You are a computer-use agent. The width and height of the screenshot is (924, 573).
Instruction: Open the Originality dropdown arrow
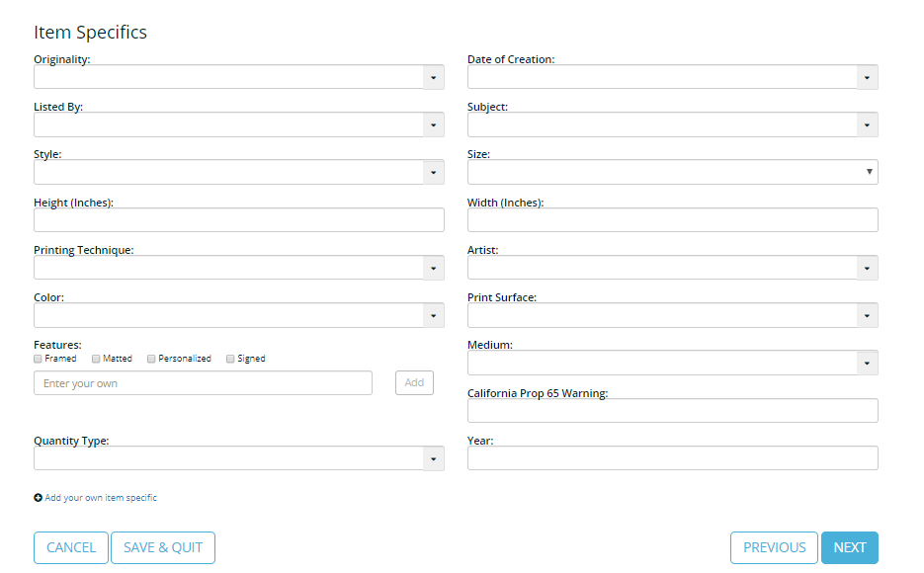[433, 78]
